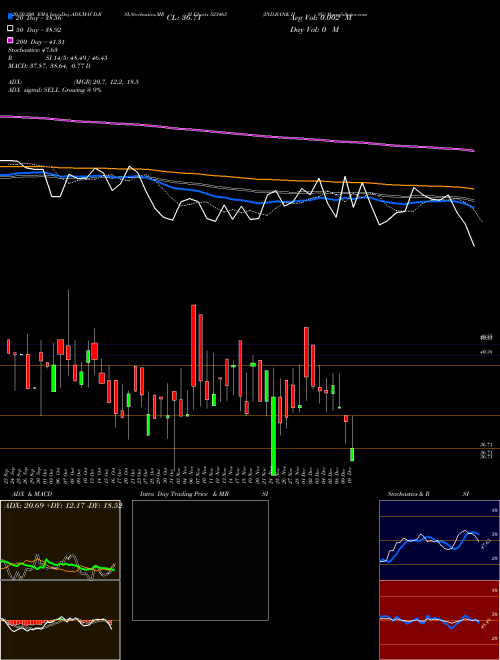Click the ADX '(MGR) 20.7, 12.2, 18.5' values

click(106, 82)
